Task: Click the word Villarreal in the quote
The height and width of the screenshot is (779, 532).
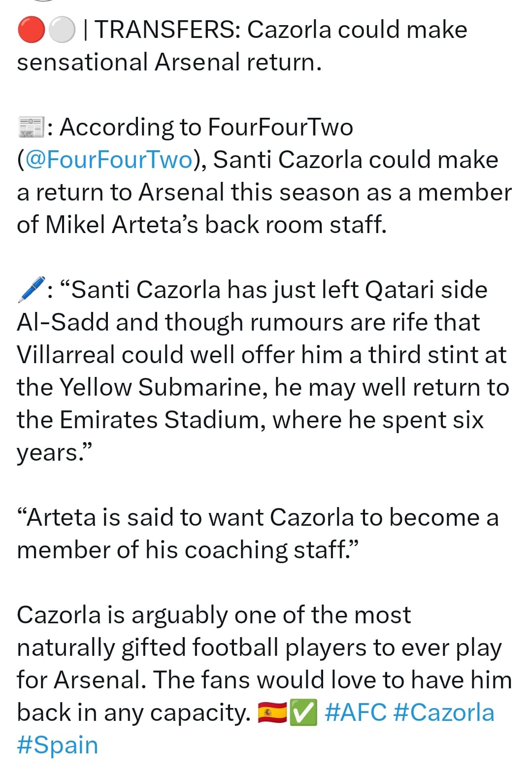Action: point(66,355)
